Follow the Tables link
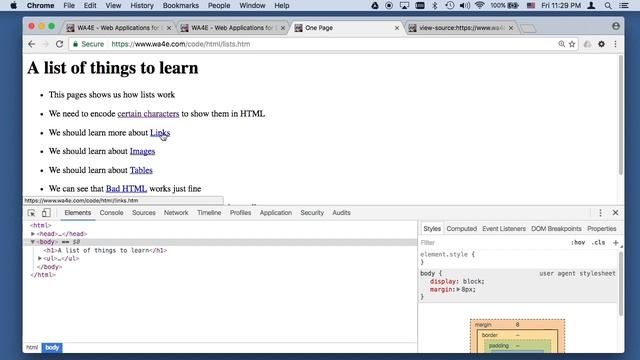Screen dimensions: 640x360 [x=141, y=170]
